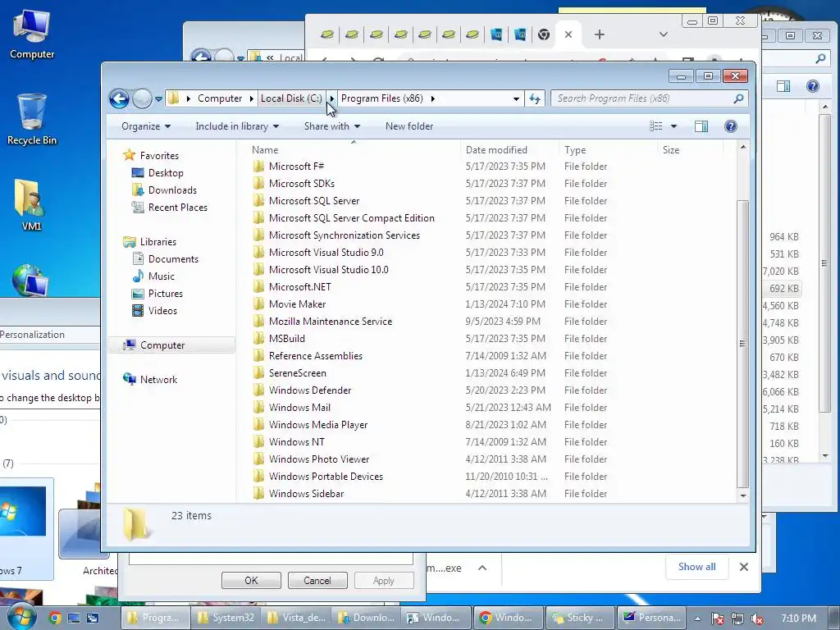The width and height of the screenshot is (840, 630).
Task: Close the active Chrome tab
Action: pos(568,34)
